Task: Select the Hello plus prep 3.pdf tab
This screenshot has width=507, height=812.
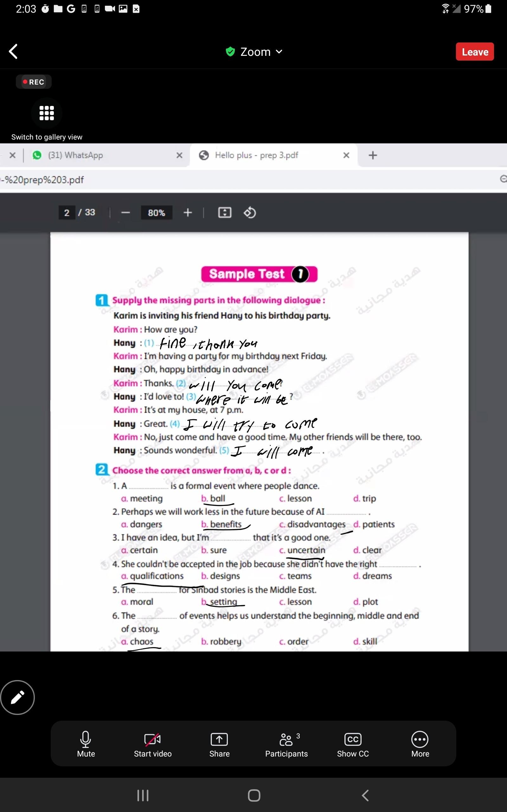Action: [x=257, y=155]
